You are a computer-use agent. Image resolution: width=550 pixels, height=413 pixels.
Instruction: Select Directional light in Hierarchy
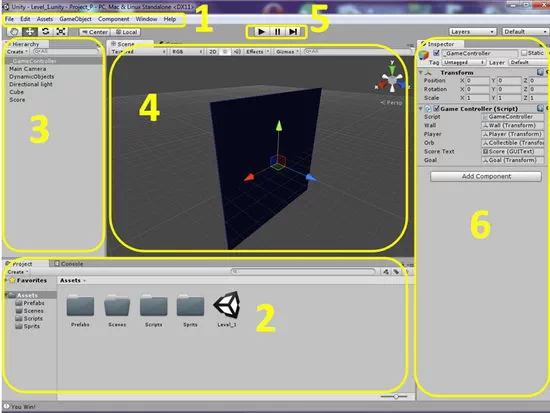point(31,84)
